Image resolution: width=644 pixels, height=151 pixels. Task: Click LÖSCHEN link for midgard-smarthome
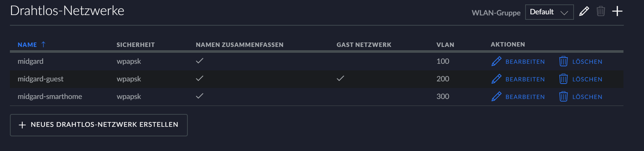click(587, 97)
